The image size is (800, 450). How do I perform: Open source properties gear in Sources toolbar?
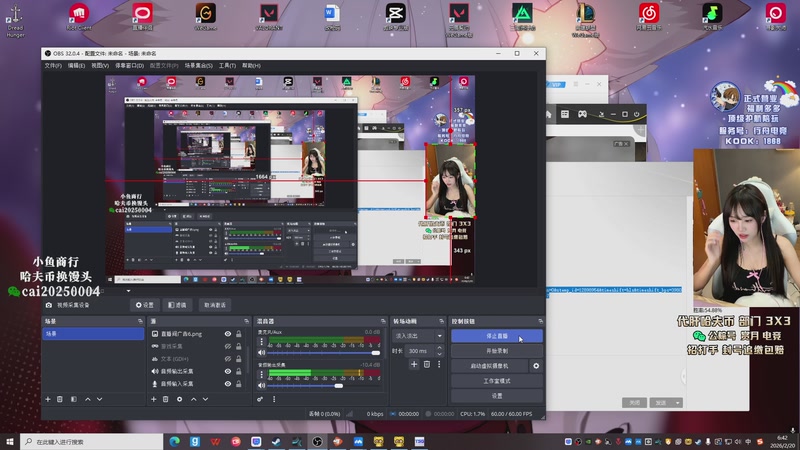[180, 399]
